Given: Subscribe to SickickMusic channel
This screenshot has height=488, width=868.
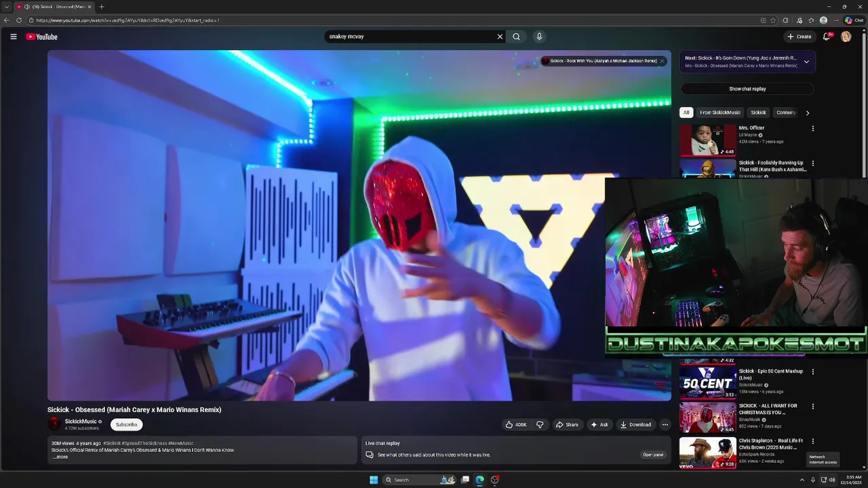Looking at the screenshot, I should (126, 424).
